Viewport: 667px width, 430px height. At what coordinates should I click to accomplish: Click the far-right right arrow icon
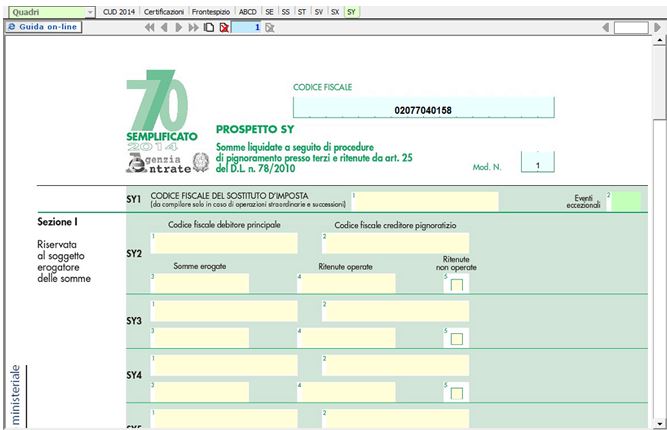pyautogui.click(x=657, y=28)
